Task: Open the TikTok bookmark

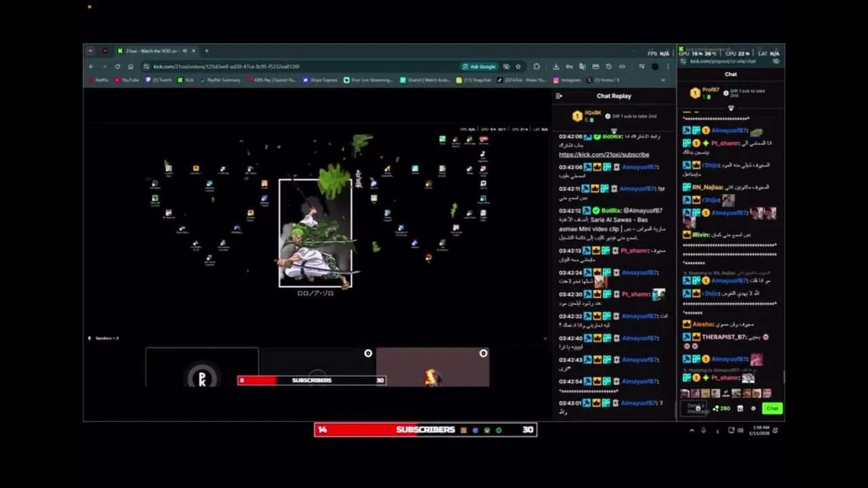Action: [521, 80]
